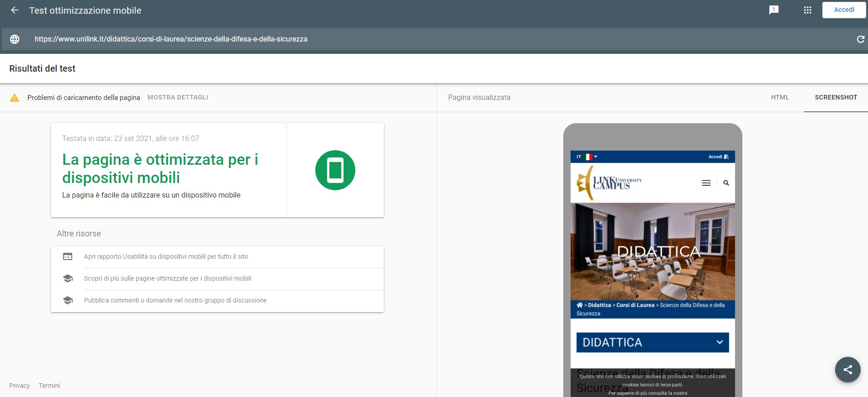Click the green mobile-friendly phone icon
Screen dimensions: 868x397
click(x=335, y=170)
